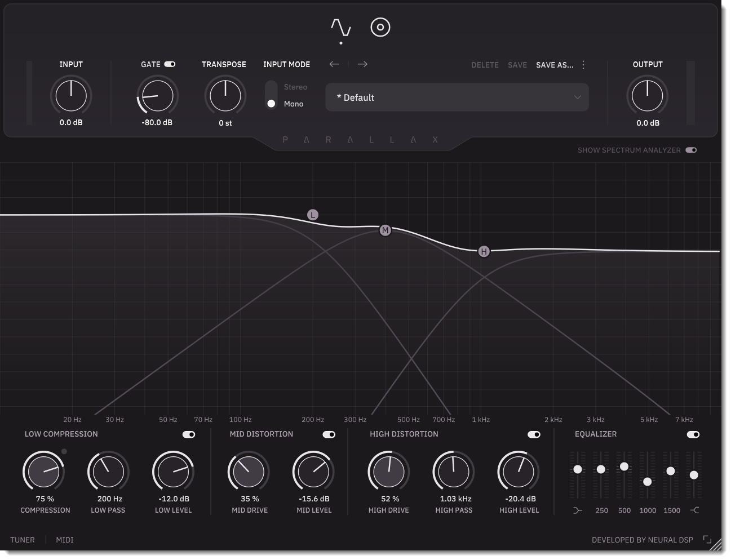Click the 75 % compression value
This screenshot has width=731, height=560.
pos(45,499)
